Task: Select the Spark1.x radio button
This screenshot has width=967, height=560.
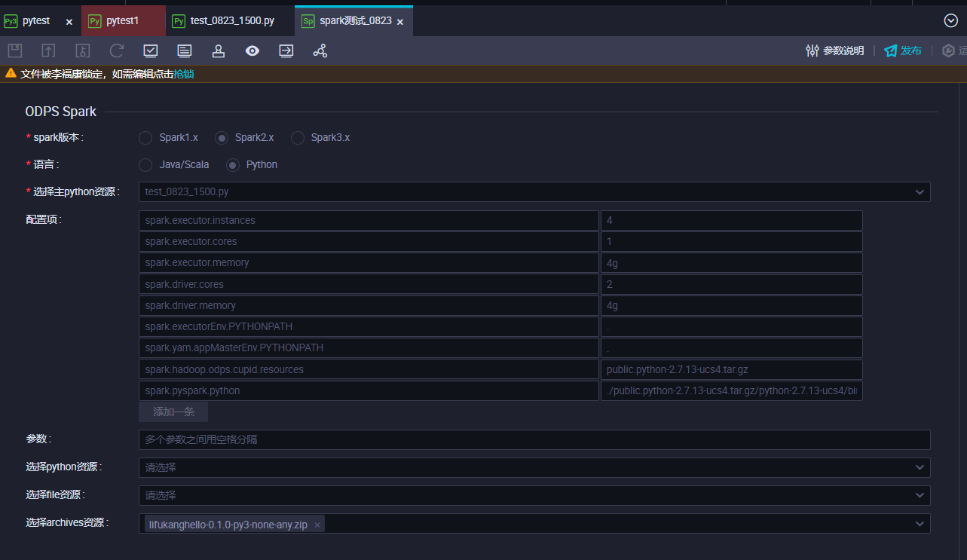Action: 145,138
